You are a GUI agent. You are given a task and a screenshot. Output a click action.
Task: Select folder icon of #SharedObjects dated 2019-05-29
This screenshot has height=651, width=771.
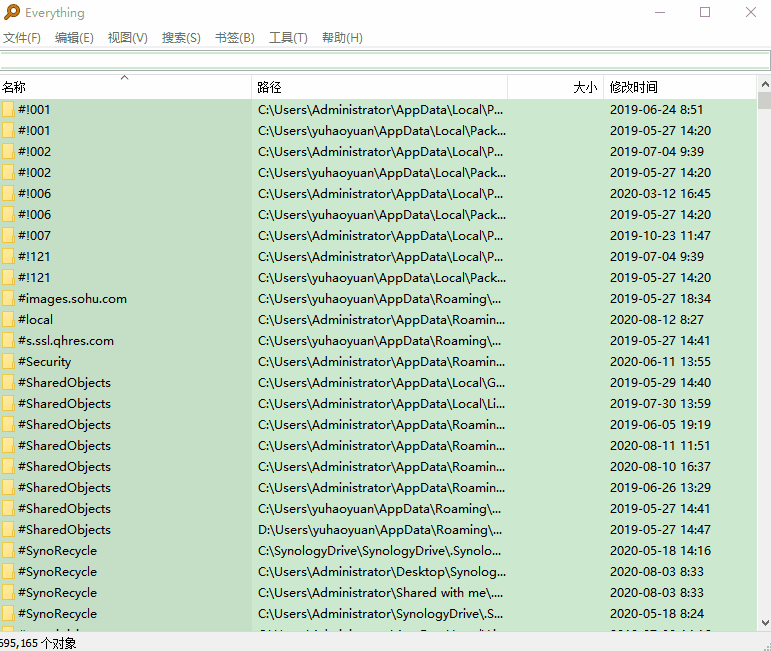click(x=8, y=383)
